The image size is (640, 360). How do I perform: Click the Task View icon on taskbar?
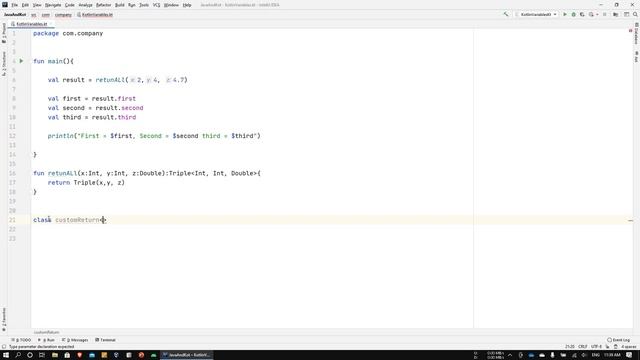coord(42,355)
